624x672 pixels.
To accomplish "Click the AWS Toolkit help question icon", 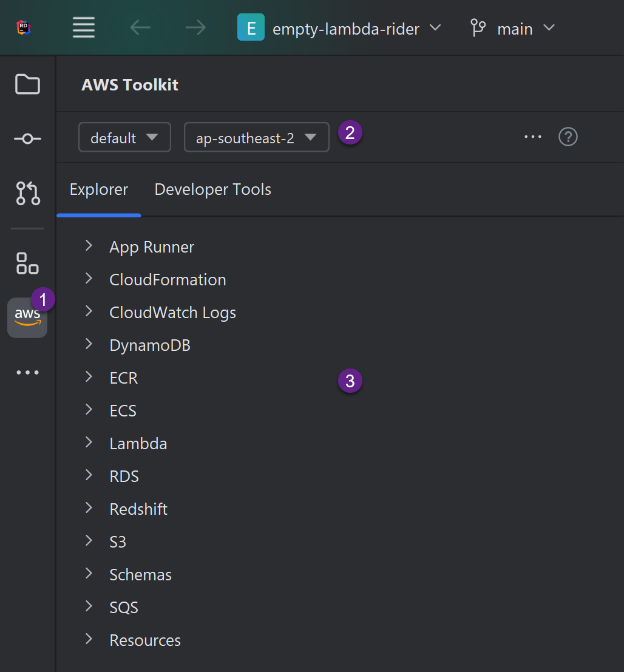I will 568,137.
